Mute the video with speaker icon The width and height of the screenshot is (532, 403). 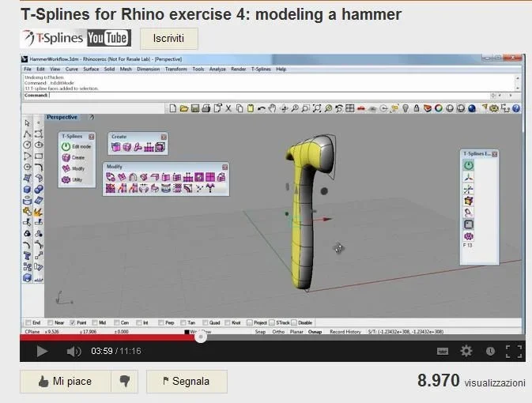pyautogui.click(x=74, y=351)
